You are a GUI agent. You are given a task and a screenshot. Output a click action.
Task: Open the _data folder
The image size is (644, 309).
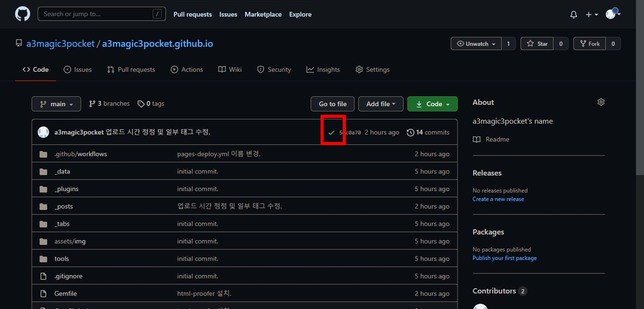click(x=62, y=171)
